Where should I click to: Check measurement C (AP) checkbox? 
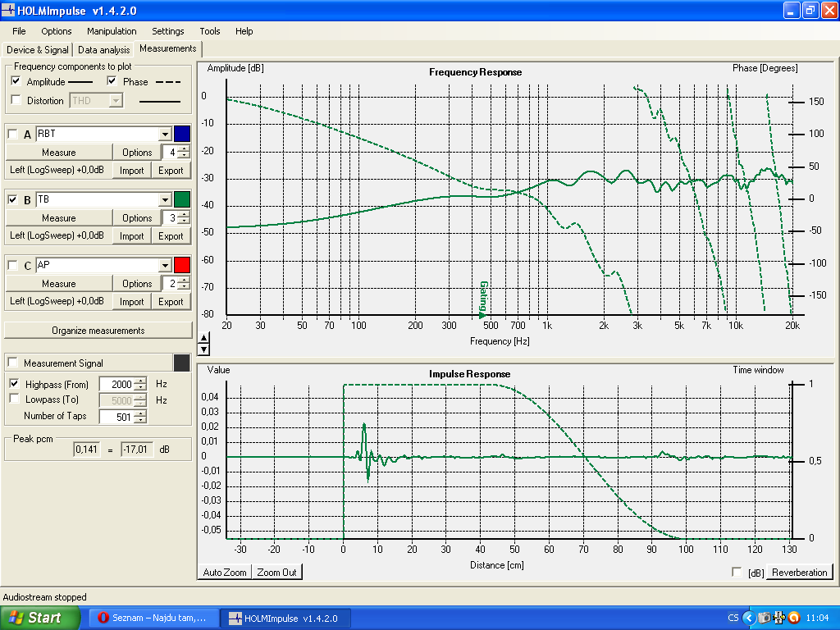click(x=13, y=265)
